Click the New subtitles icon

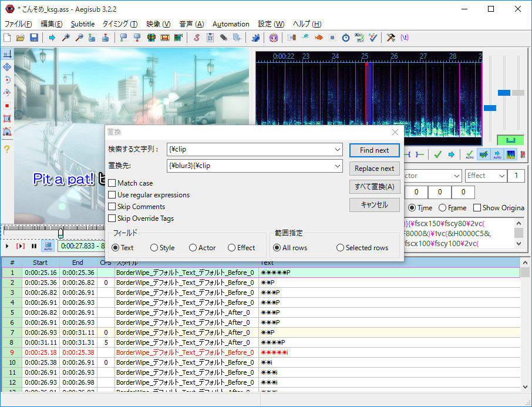tap(7, 38)
